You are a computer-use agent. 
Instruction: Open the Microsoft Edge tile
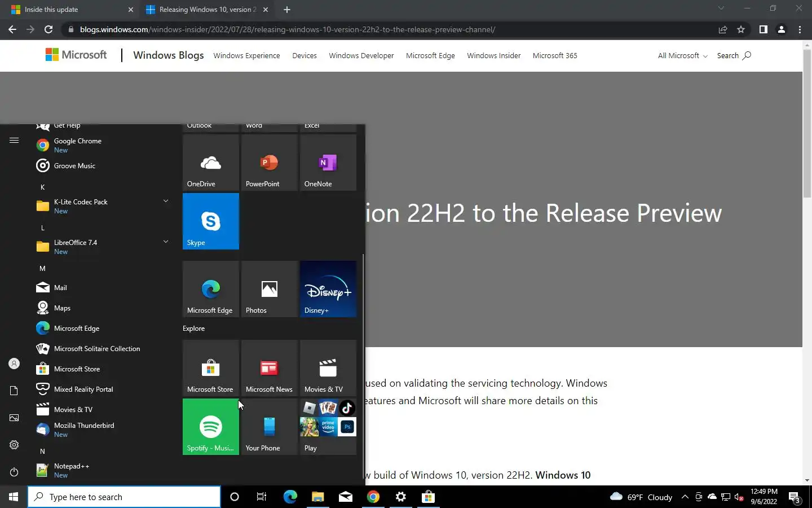(x=211, y=289)
